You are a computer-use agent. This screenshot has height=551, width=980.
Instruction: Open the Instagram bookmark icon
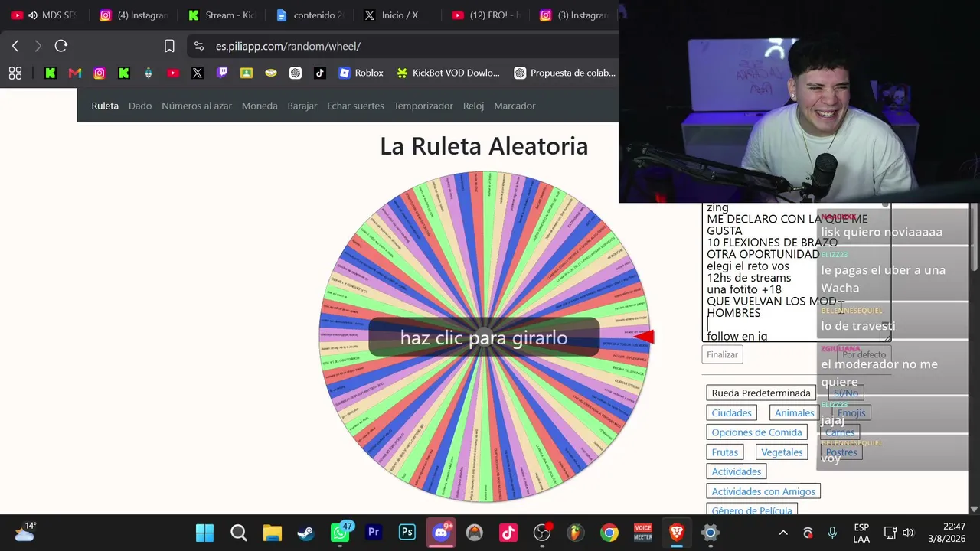click(x=100, y=73)
